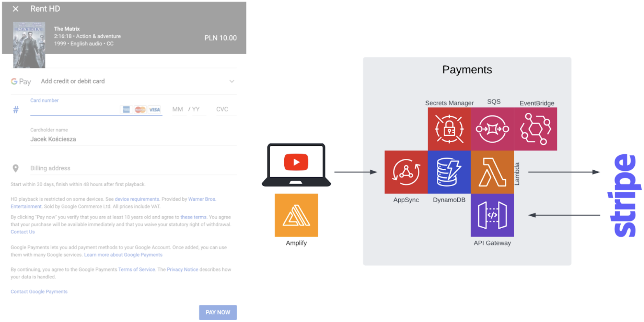Click the API Gateway label text
Screen dimensions: 644x322
pyautogui.click(x=492, y=243)
